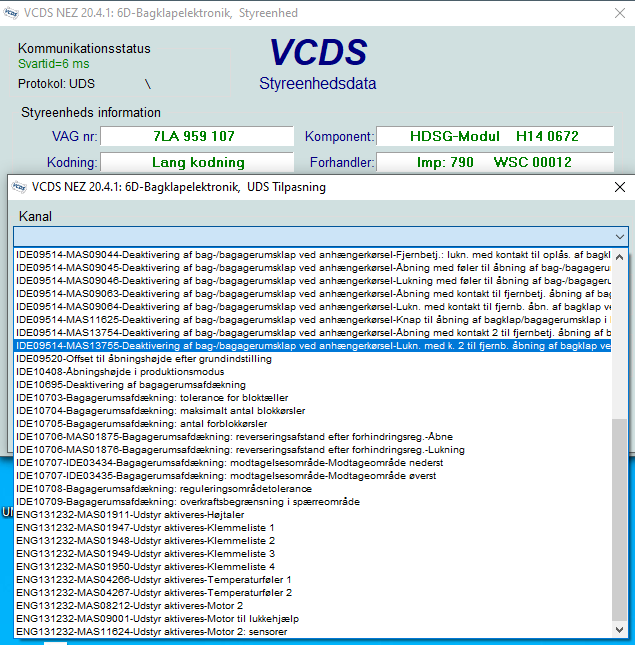Image resolution: width=635 pixels, height=645 pixels.
Task: Click the Kanal combo box text field
Action: pyautogui.click(x=310, y=236)
